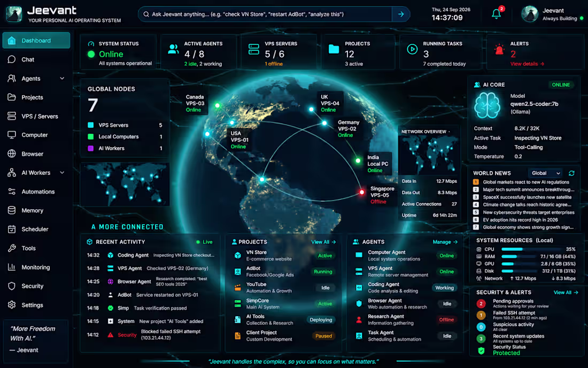The height and width of the screenshot is (368, 588).
Task: Expand the AI Workers sidebar chevron
Action: (x=62, y=173)
